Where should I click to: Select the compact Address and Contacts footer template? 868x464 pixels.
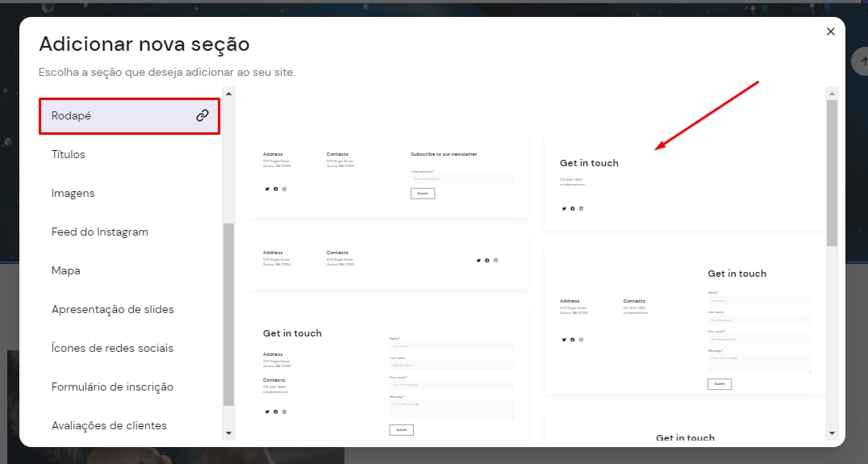(388, 261)
